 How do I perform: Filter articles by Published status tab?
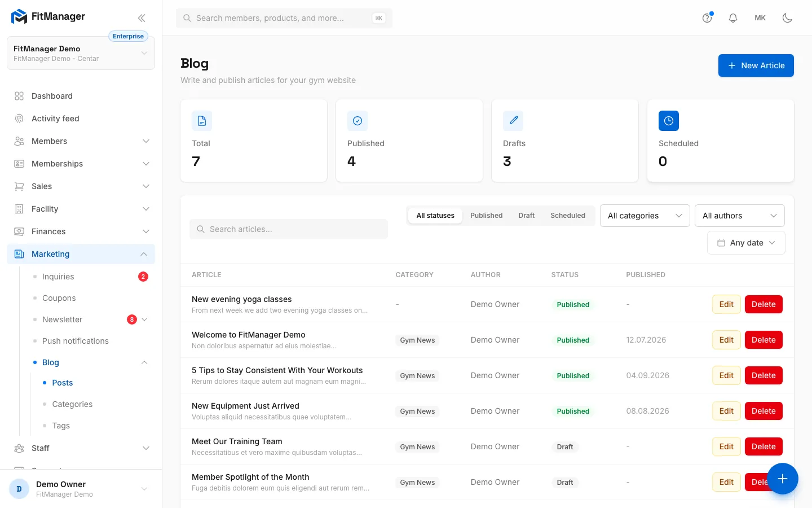pos(486,216)
